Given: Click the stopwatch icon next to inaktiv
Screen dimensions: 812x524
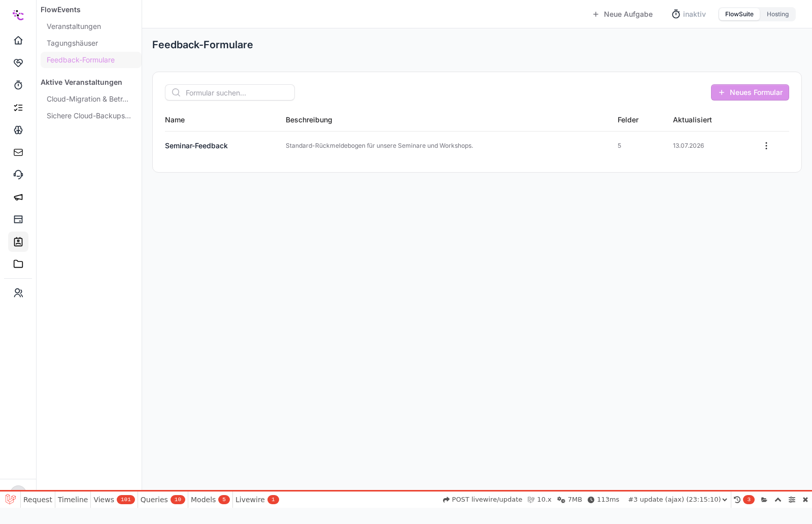Looking at the screenshot, I should pyautogui.click(x=676, y=14).
